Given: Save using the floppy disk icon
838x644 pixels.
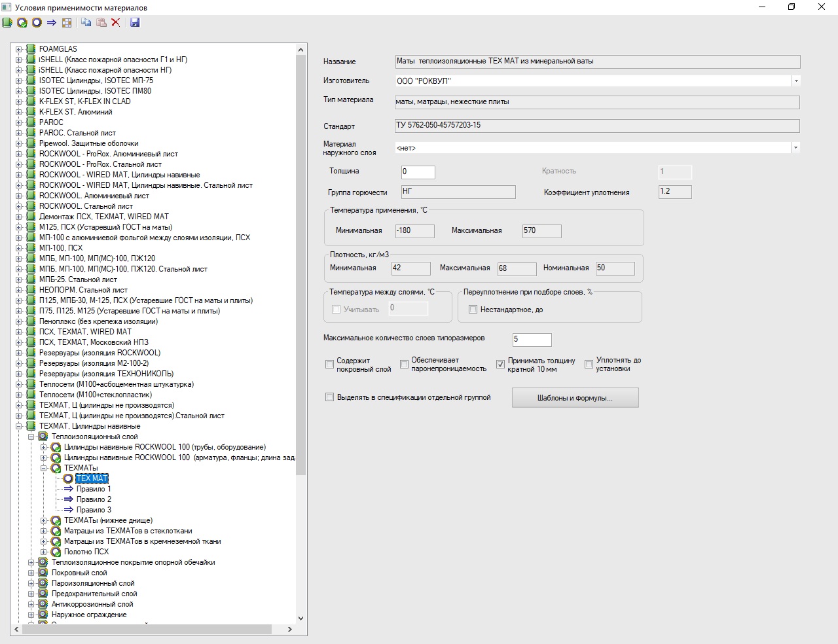Looking at the screenshot, I should [x=135, y=22].
